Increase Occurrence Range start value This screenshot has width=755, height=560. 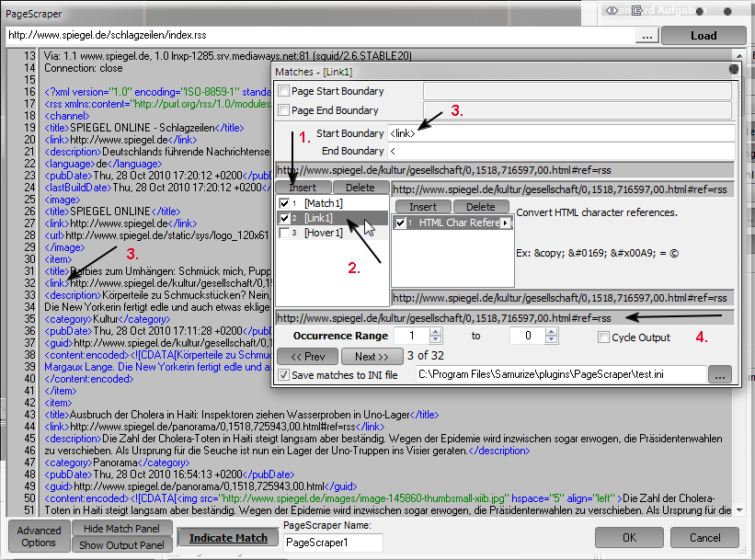click(435, 332)
